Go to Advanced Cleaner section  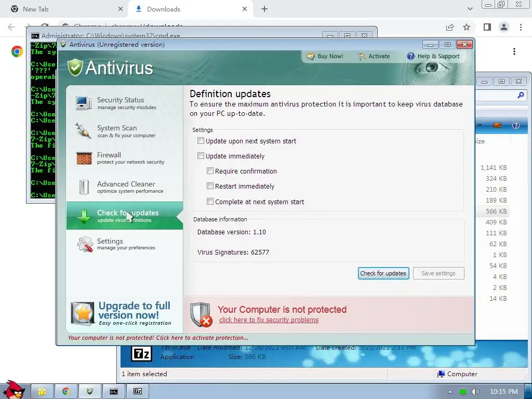[125, 187]
